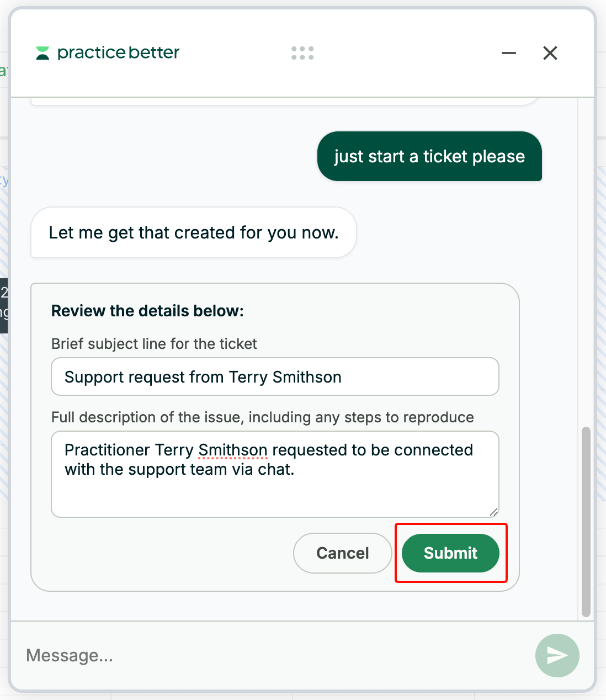Select the 'just start a ticket please' message
The height and width of the screenshot is (700, 606).
tap(429, 156)
